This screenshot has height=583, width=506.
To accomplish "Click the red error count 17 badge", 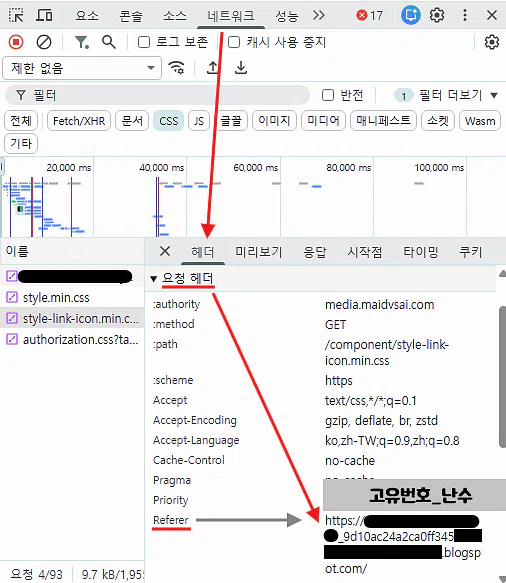I will point(369,15).
